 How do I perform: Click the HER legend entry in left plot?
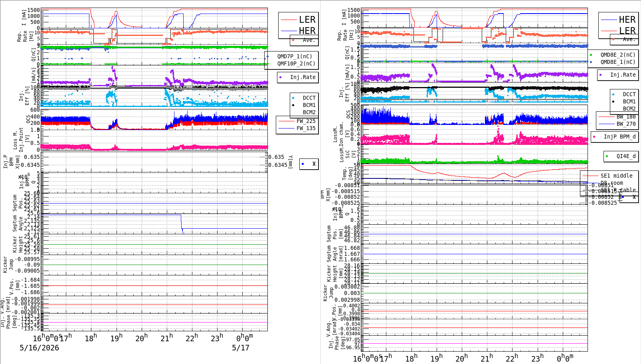[307, 31]
